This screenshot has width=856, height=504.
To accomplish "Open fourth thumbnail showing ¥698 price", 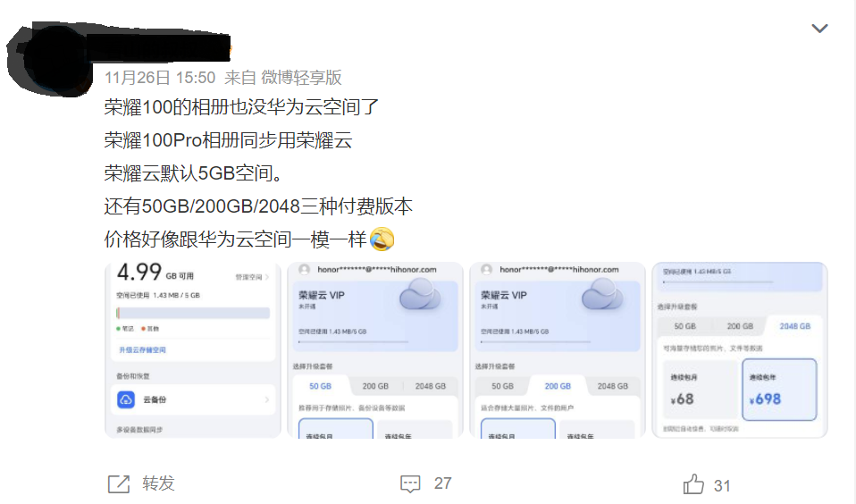I will pyautogui.click(x=740, y=350).
